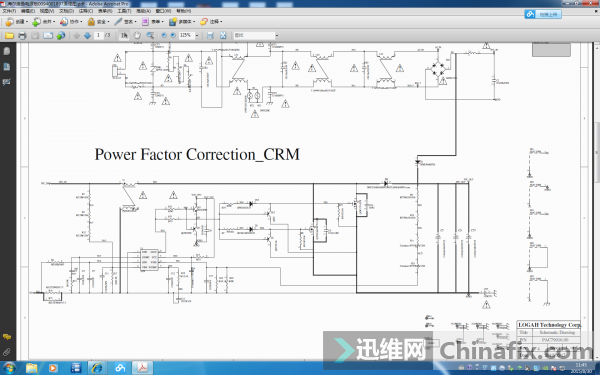
Task: Toggle the Comments panel icon at bottom left
Action: pos(7,337)
